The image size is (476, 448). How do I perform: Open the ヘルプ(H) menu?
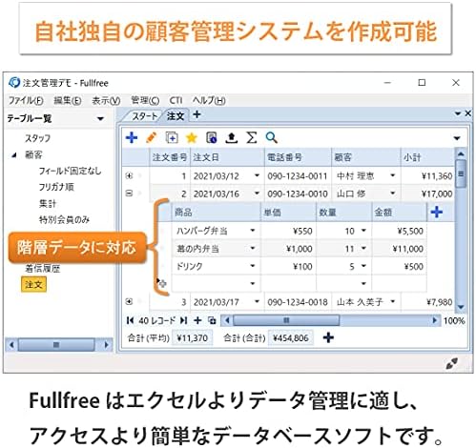click(209, 101)
